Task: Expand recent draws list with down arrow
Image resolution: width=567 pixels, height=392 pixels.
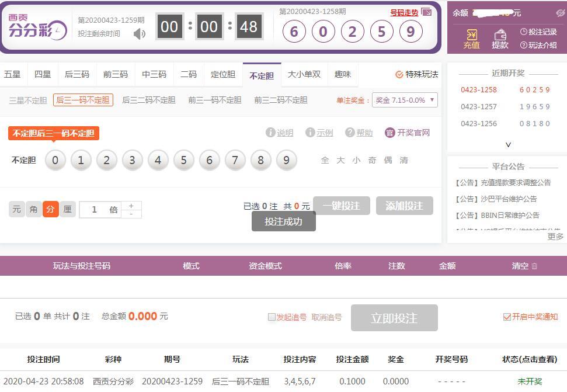Action: (x=508, y=144)
